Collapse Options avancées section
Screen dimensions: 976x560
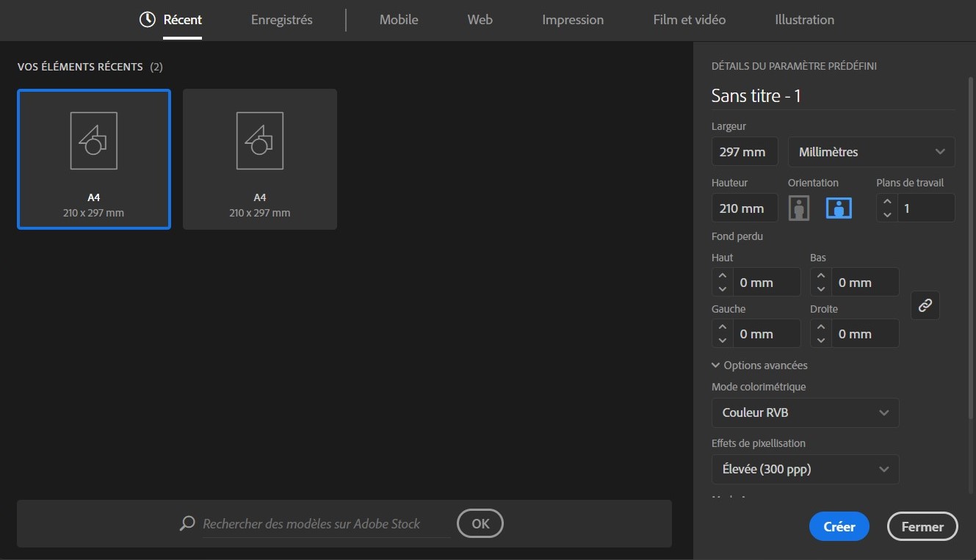pyautogui.click(x=759, y=365)
